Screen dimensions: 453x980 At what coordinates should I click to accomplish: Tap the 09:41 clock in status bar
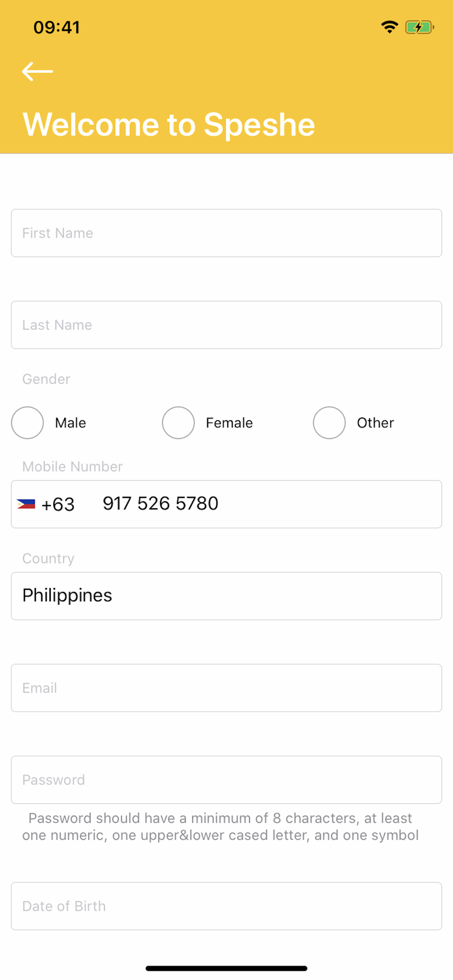(x=56, y=27)
